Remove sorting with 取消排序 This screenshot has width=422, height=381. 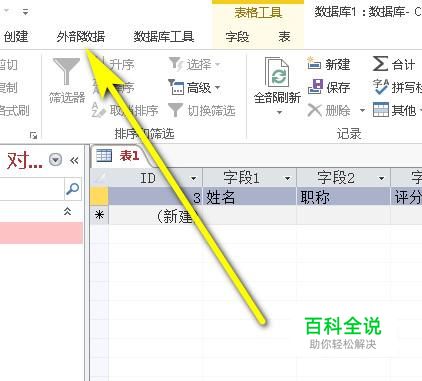point(125,110)
